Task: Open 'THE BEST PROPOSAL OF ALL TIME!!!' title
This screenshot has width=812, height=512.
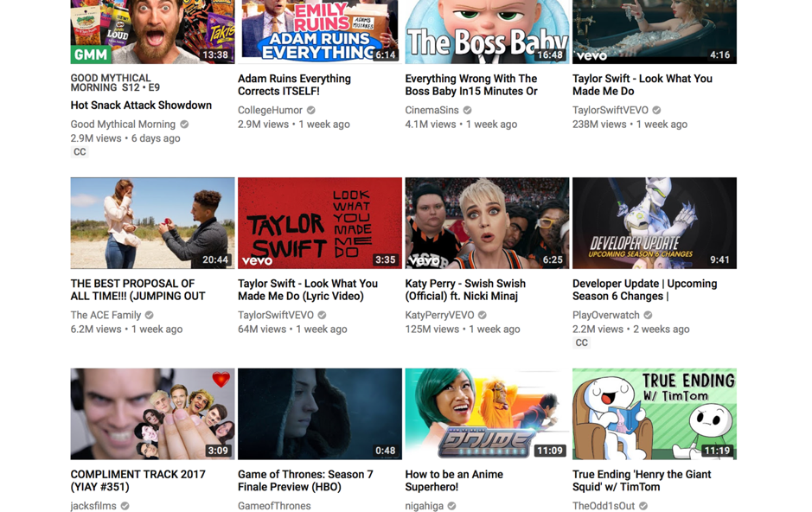Action: (x=137, y=290)
